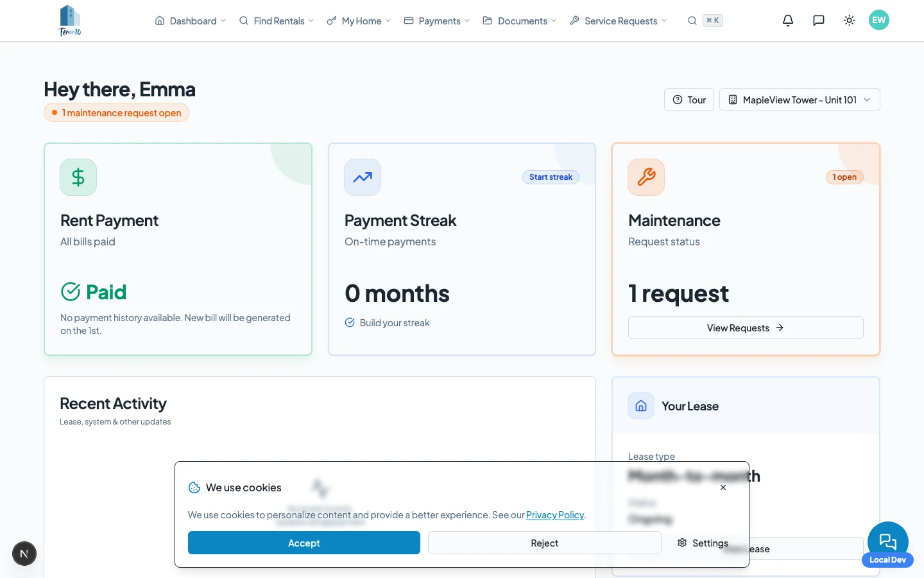Expand the MapleView Tower - Unit 101 selector
The image size is (924, 578).
tap(800, 100)
